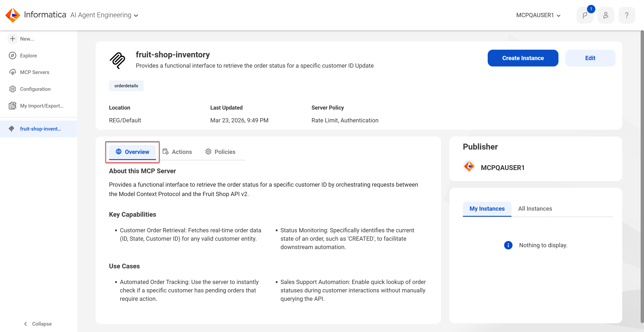Click the plus icon next to New
This screenshot has height=332, width=644.
tap(13, 39)
